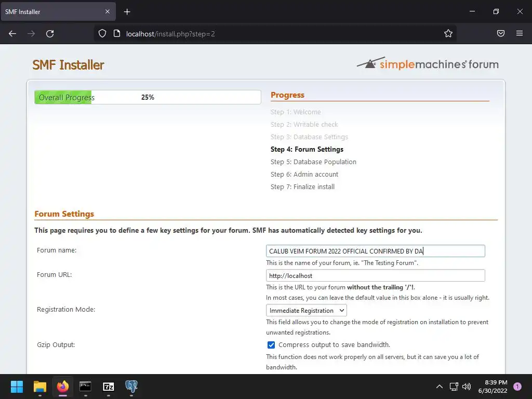Click the Step 3: Database Settings text
Image resolution: width=532 pixels, height=399 pixels.
[x=309, y=137]
